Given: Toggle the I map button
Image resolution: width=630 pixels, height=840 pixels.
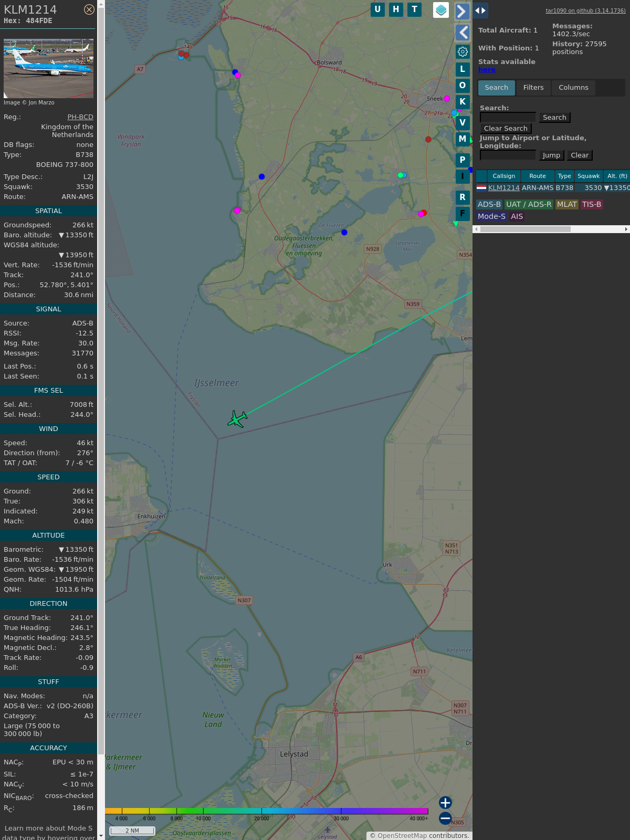Looking at the screenshot, I should [463, 176].
